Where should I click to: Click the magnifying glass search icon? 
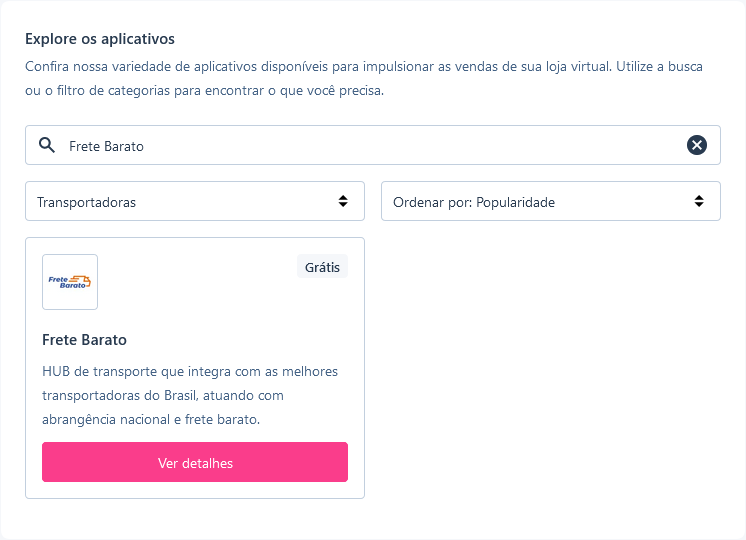tap(46, 145)
